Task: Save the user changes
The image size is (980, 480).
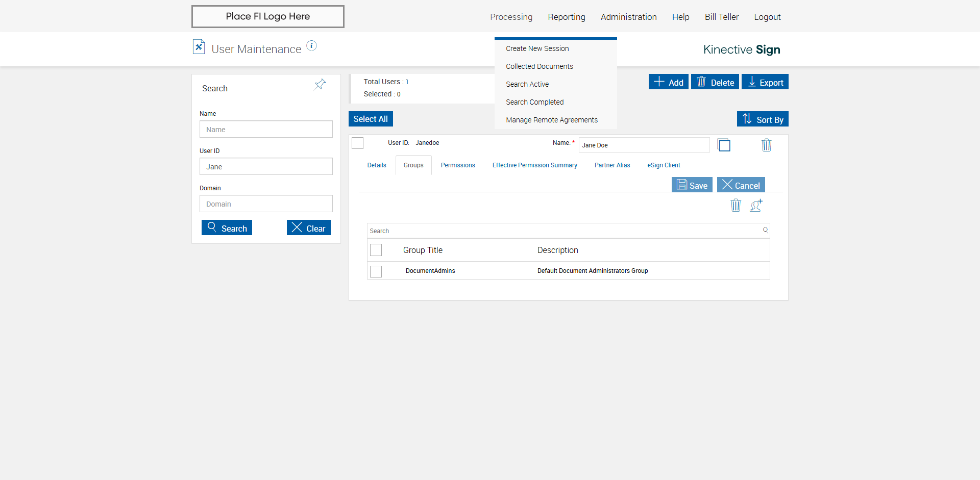Action: click(692, 185)
